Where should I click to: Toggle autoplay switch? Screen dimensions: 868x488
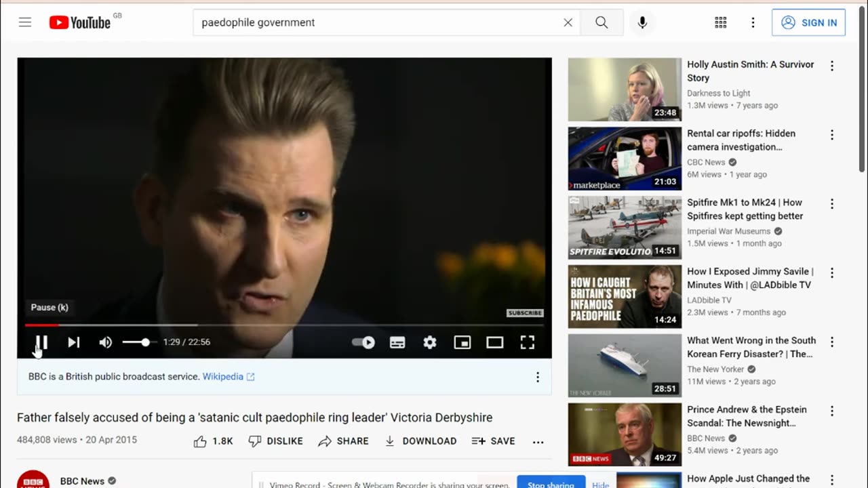coord(364,342)
